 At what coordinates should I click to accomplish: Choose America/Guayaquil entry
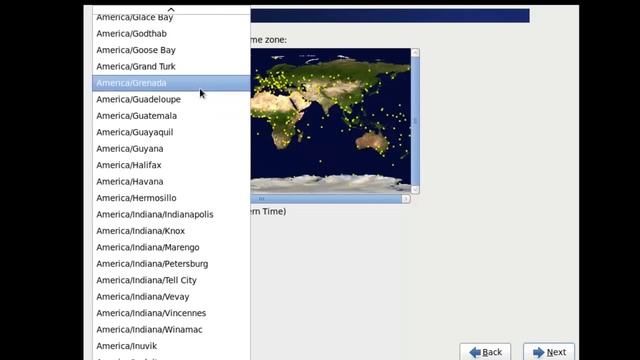coord(171,132)
